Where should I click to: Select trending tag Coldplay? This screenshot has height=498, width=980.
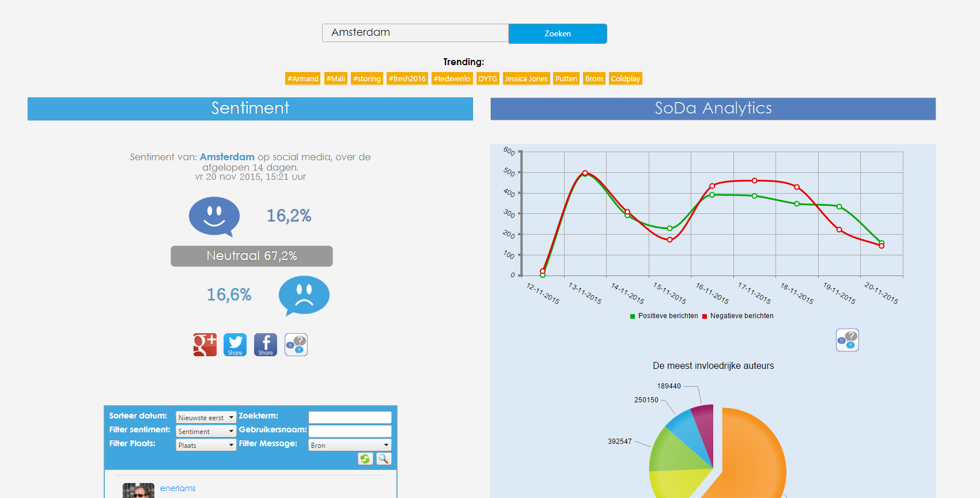point(626,78)
